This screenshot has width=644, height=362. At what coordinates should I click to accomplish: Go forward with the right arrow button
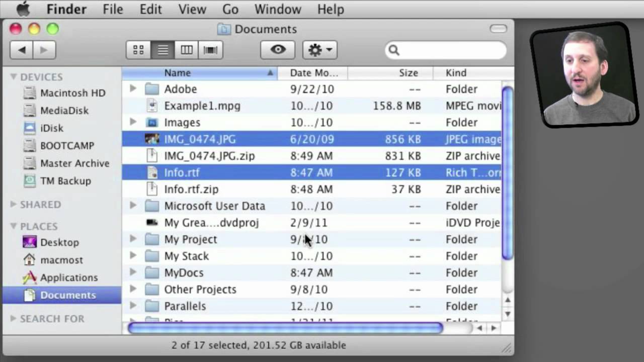44,49
